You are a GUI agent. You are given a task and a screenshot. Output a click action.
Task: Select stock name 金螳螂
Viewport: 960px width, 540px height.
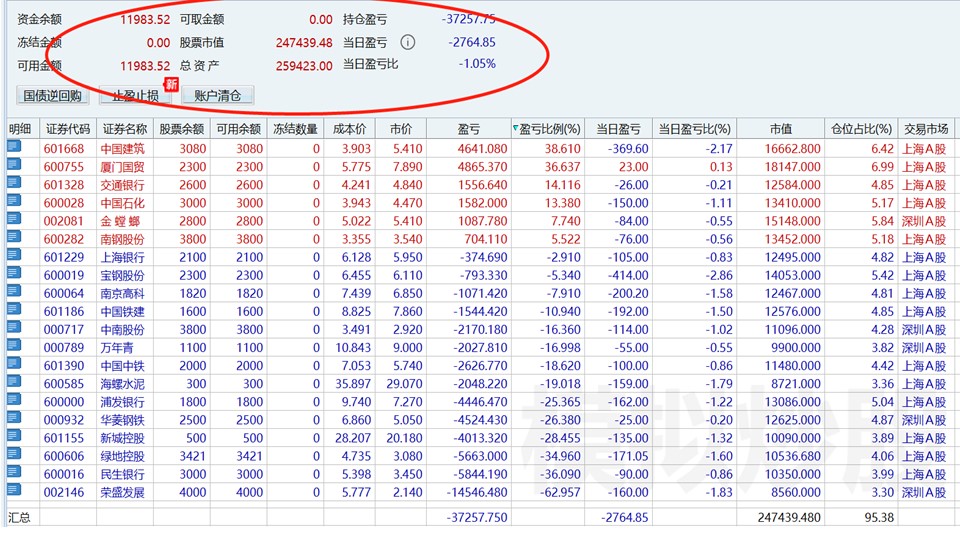click(x=121, y=221)
